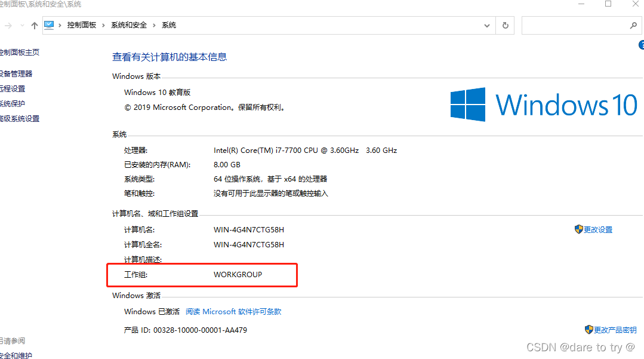Viewport: 644px width, 359px height.
Task: Go to 系统和安全 in breadcrumb
Action: 129,25
